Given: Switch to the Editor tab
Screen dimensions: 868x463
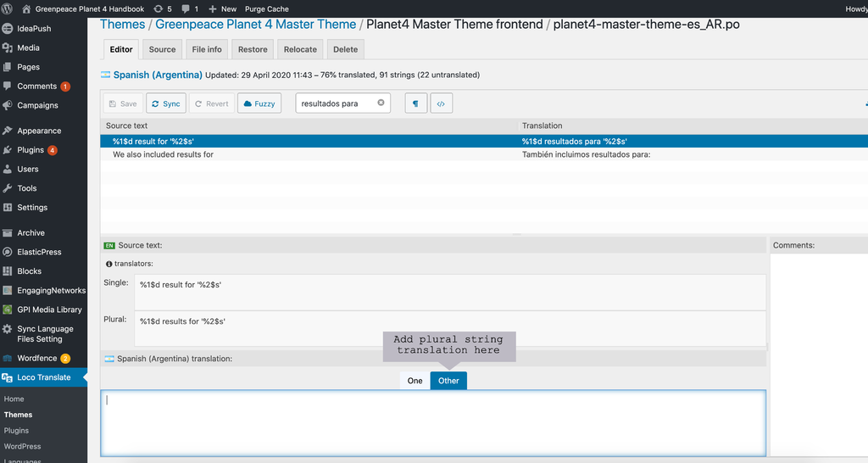Looking at the screenshot, I should 121,49.
